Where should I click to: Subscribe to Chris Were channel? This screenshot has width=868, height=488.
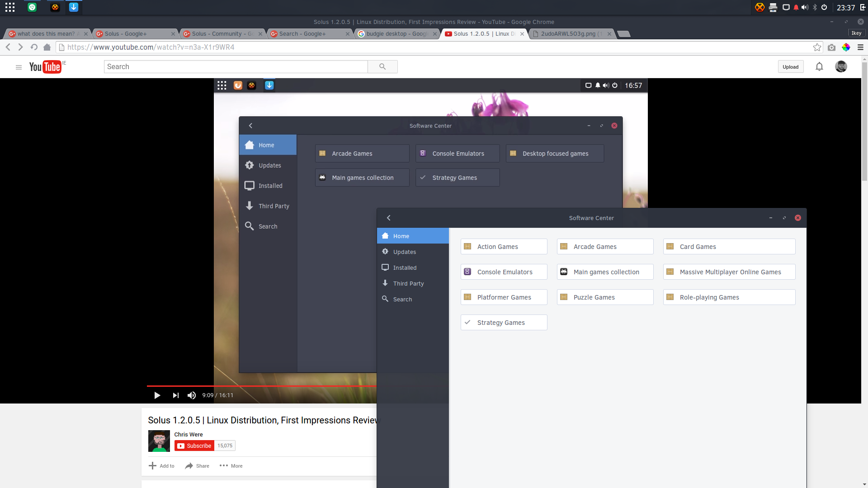pos(194,446)
